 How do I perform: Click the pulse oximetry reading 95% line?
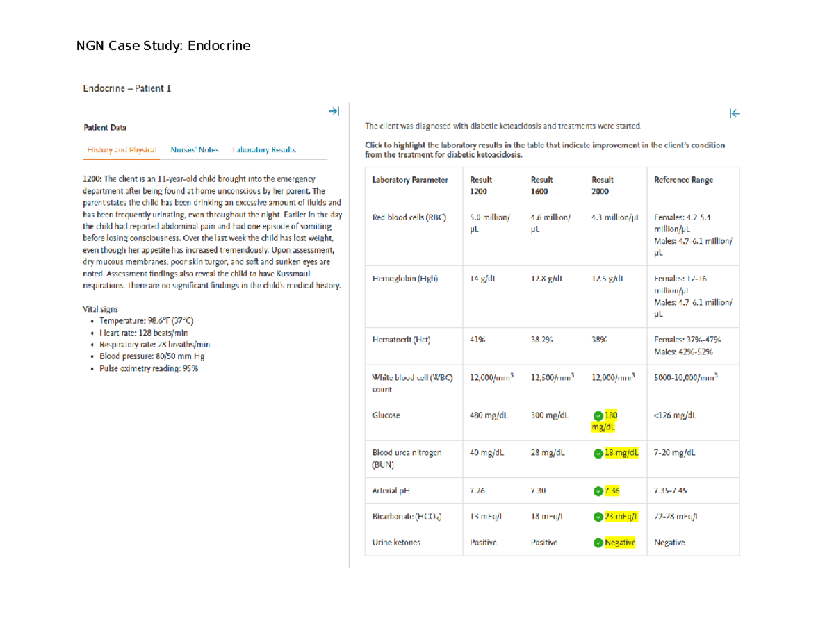point(149,368)
